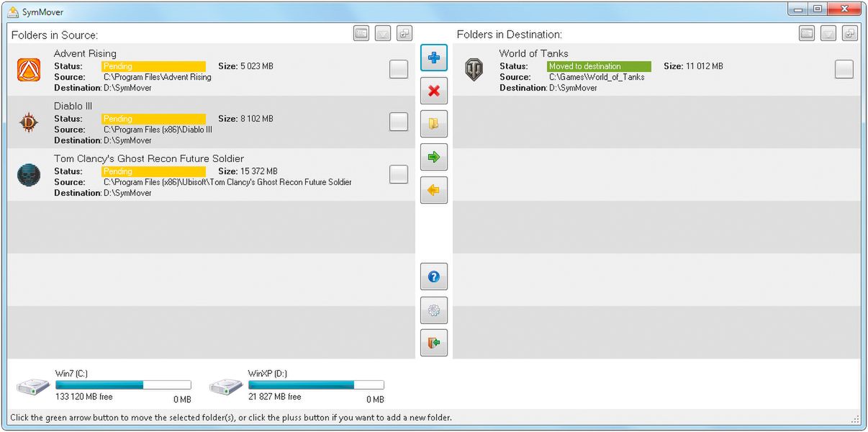This screenshot has height=432, width=868.
Task: Click the exit door button
Action: pos(434,343)
